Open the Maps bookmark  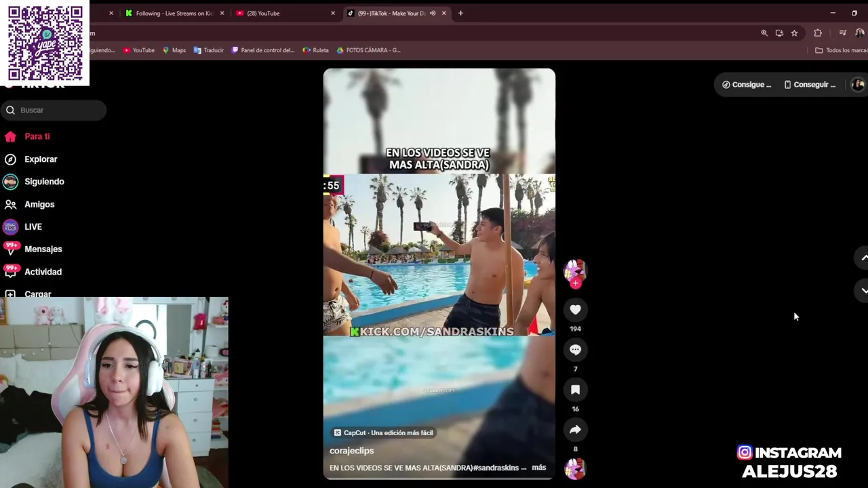tap(174, 50)
